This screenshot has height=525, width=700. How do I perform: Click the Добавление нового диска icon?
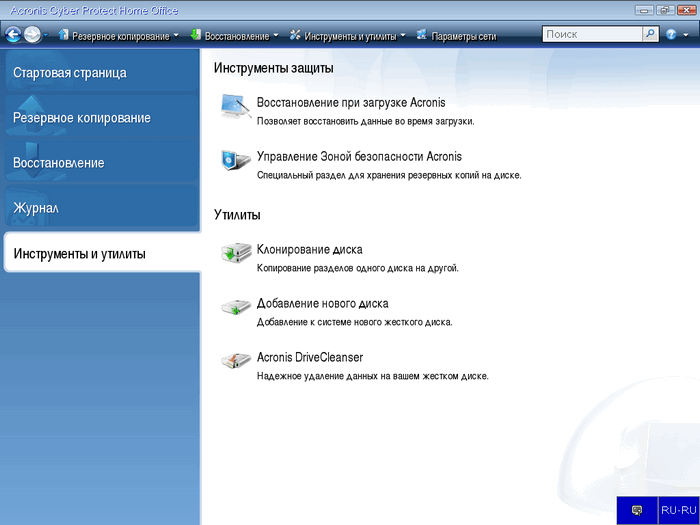pyautogui.click(x=236, y=307)
